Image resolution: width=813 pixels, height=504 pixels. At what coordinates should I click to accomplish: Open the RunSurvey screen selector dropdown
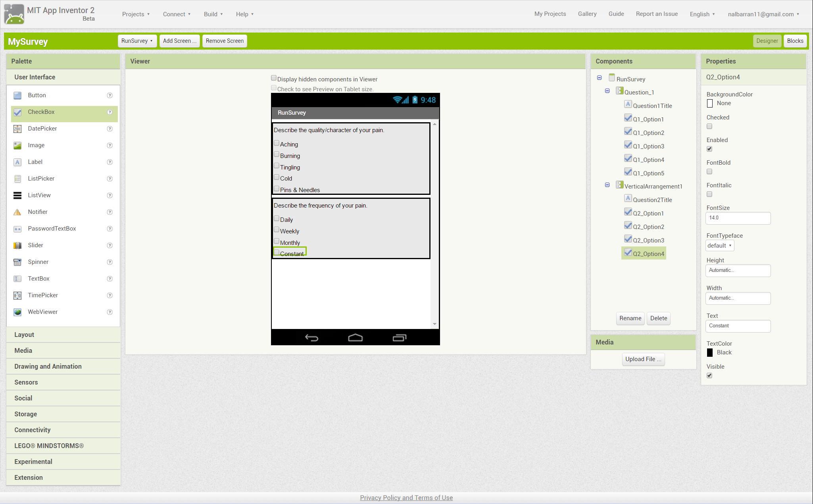tap(137, 41)
